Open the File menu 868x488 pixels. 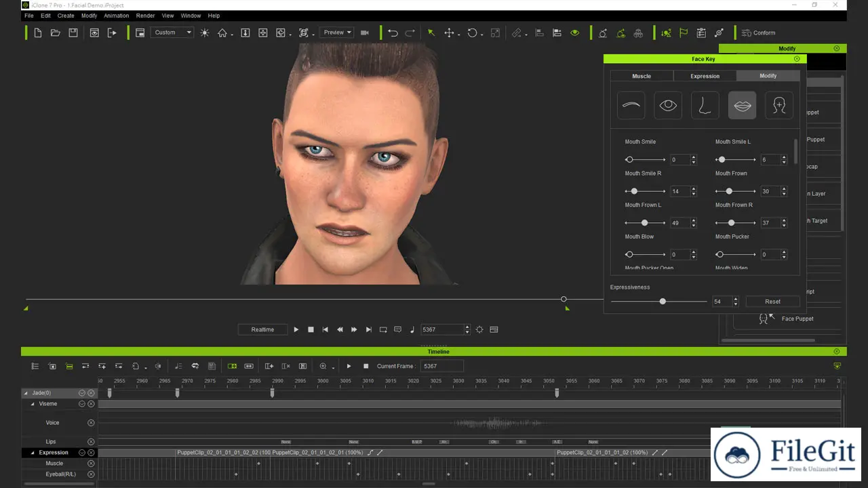29,16
